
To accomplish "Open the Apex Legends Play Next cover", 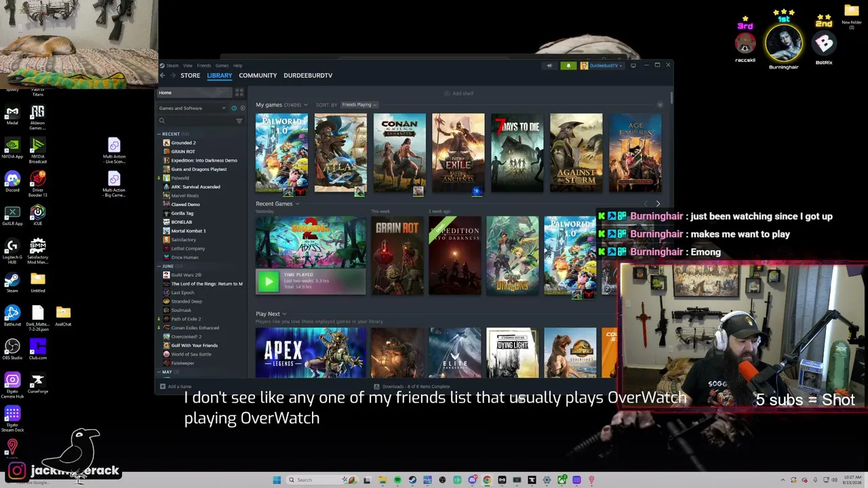I will click(311, 352).
